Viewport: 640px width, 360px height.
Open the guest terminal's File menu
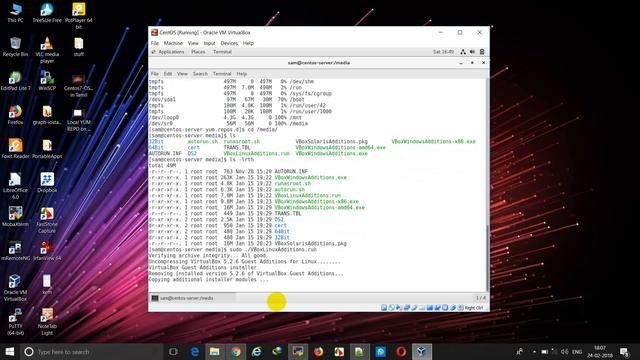(x=155, y=74)
